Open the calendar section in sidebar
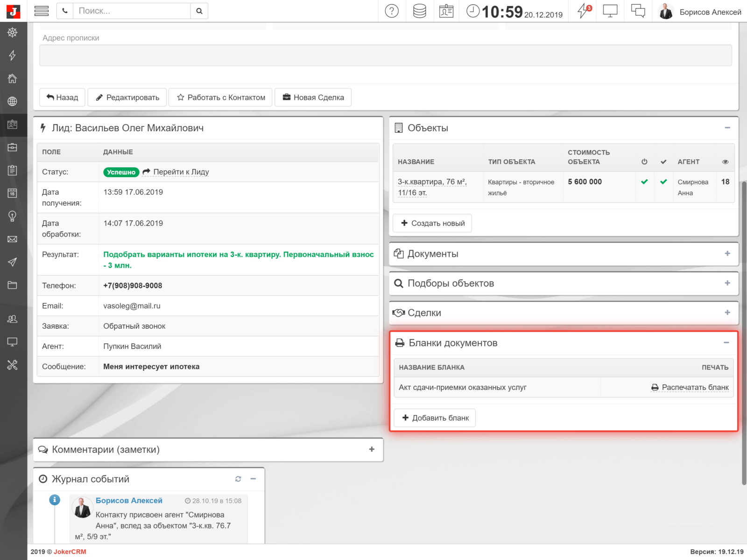747x560 pixels. [x=13, y=194]
